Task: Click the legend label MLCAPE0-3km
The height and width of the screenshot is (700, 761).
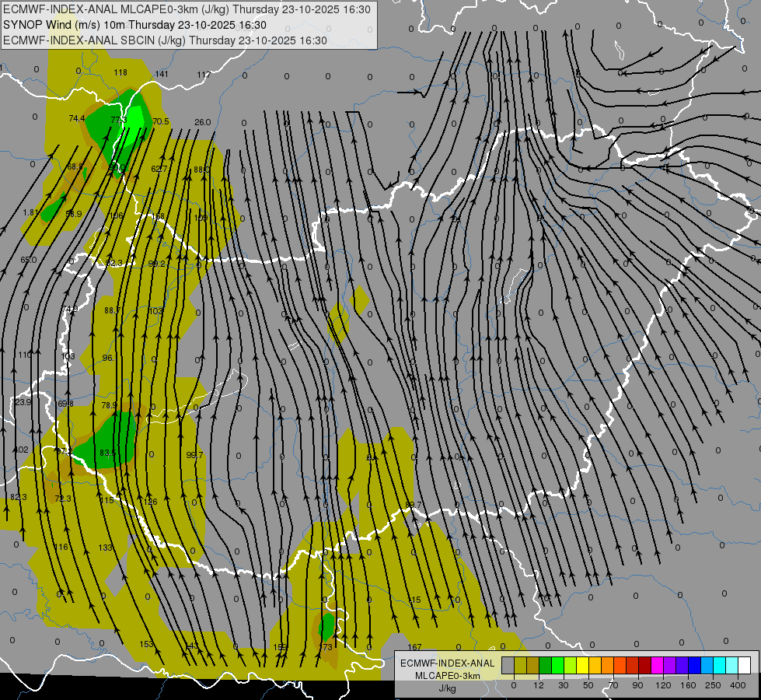Action: (448, 676)
